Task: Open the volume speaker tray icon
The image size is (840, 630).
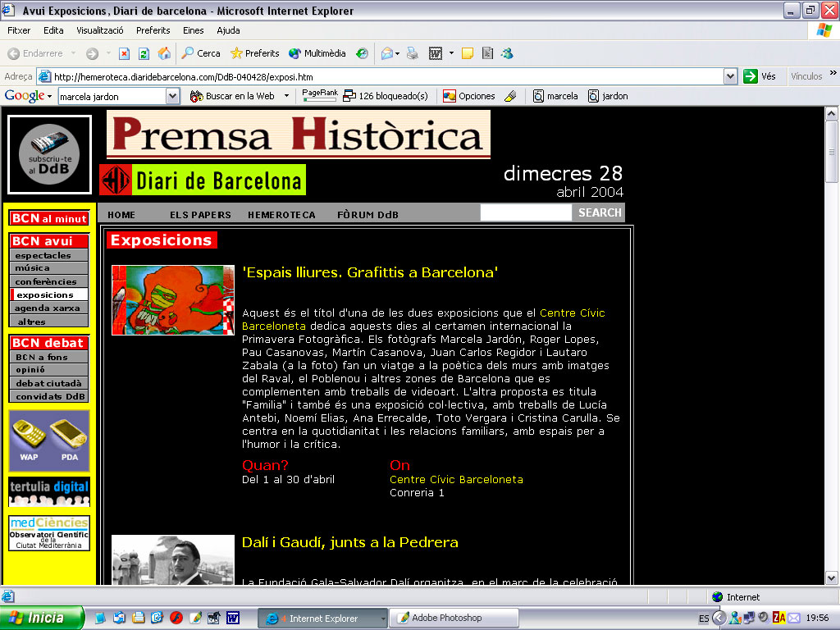Action: click(x=764, y=618)
